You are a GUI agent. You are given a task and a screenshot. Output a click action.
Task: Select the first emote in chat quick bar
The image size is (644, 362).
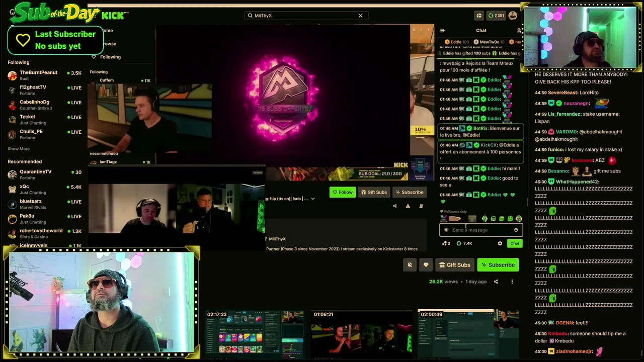point(443,219)
